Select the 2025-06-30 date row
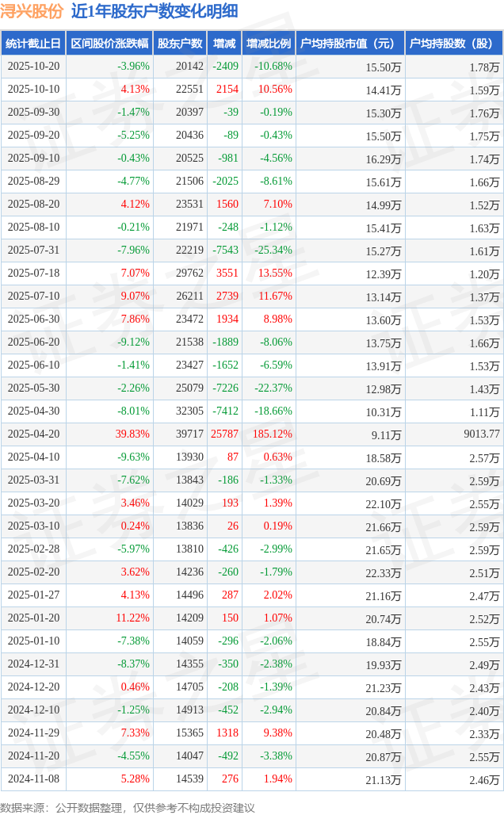Viewport: 504px width, 815px height. pos(33,319)
